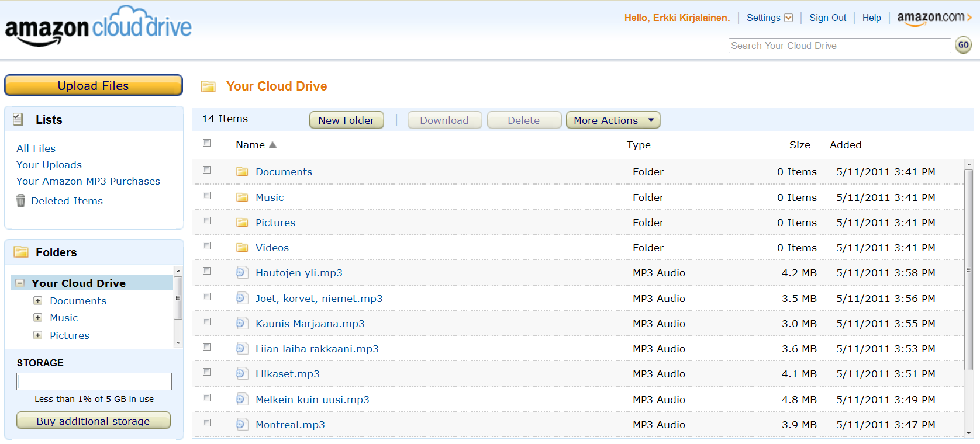980x444 pixels.
Task: Open the Settings dropdown menu
Action: click(769, 18)
